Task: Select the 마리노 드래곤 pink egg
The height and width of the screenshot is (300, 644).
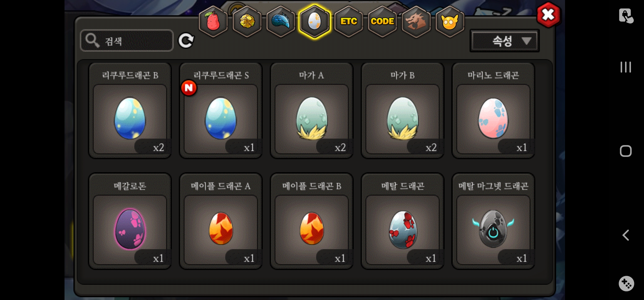Action: [493, 111]
